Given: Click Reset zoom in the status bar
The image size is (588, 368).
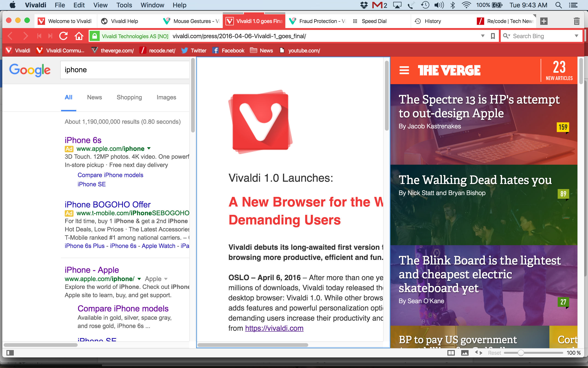Looking at the screenshot, I should coord(495,353).
